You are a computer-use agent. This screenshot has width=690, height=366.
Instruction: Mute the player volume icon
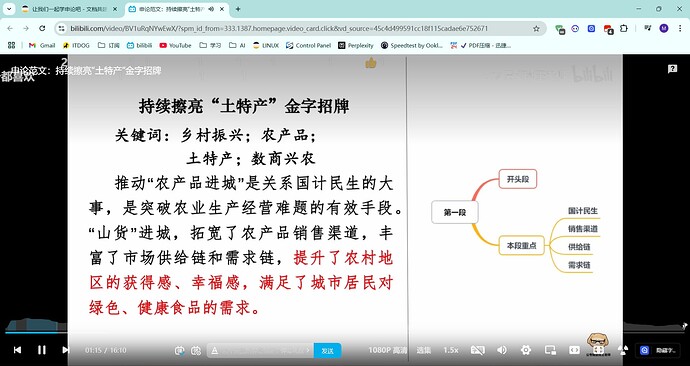(x=502, y=350)
